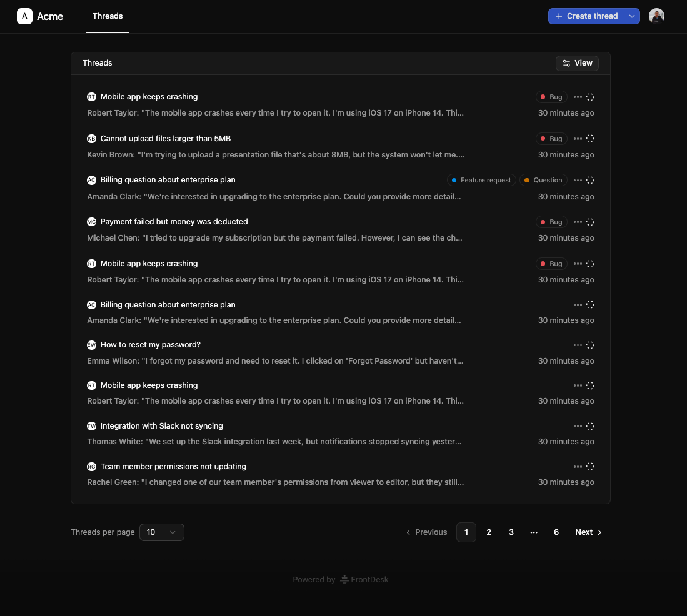This screenshot has width=687, height=616.
Task: Go to page 2 of threads
Action: [x=489, y=532]
